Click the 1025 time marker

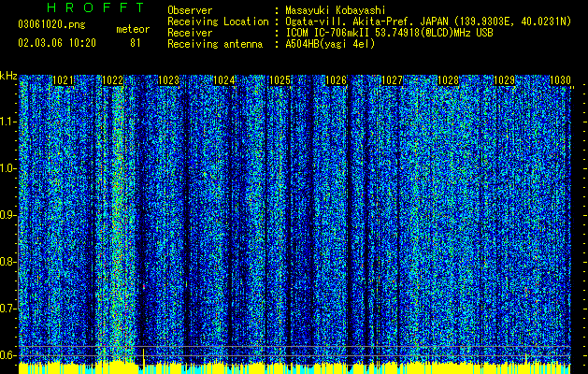point(280,80)
